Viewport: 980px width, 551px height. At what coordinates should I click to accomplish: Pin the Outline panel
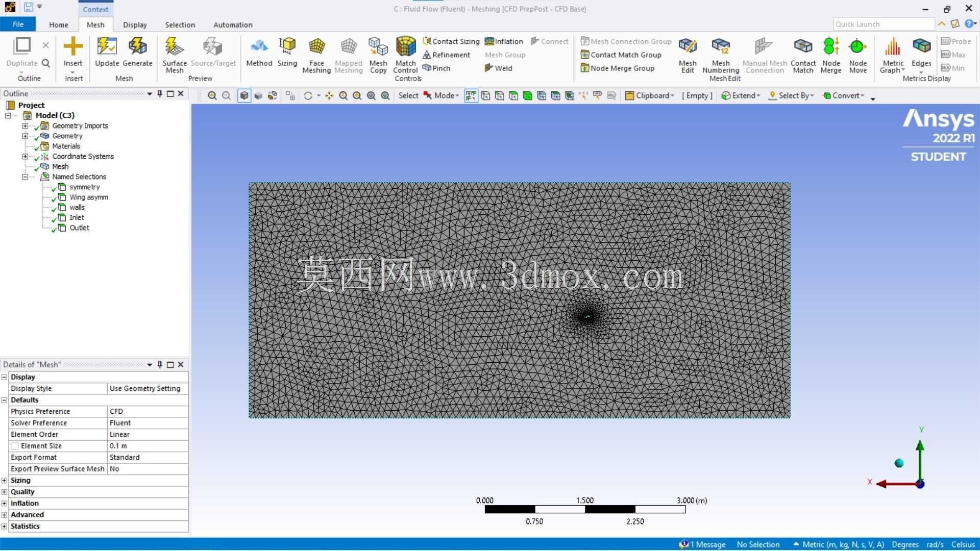[x=160, y=93]
